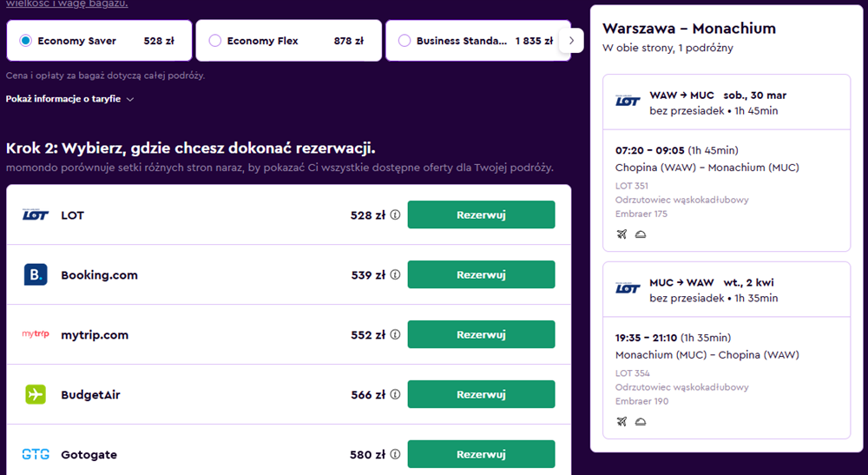Click the mytrip.com provider name
Image resolution: width=868 pixels, height=475 pixels.
pyautogui.click(x=95, y=335)
